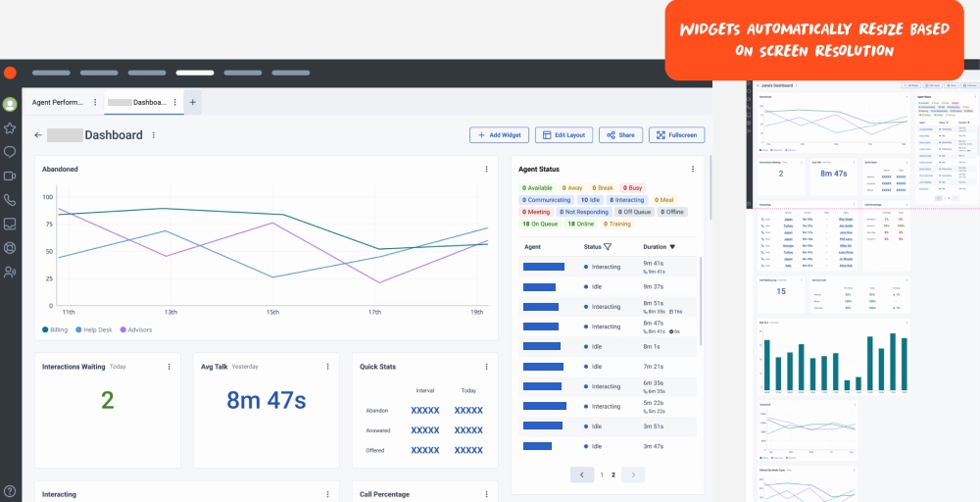980x502 pixels.
Task: Add a new tab with plus icon
Action: 192,102
